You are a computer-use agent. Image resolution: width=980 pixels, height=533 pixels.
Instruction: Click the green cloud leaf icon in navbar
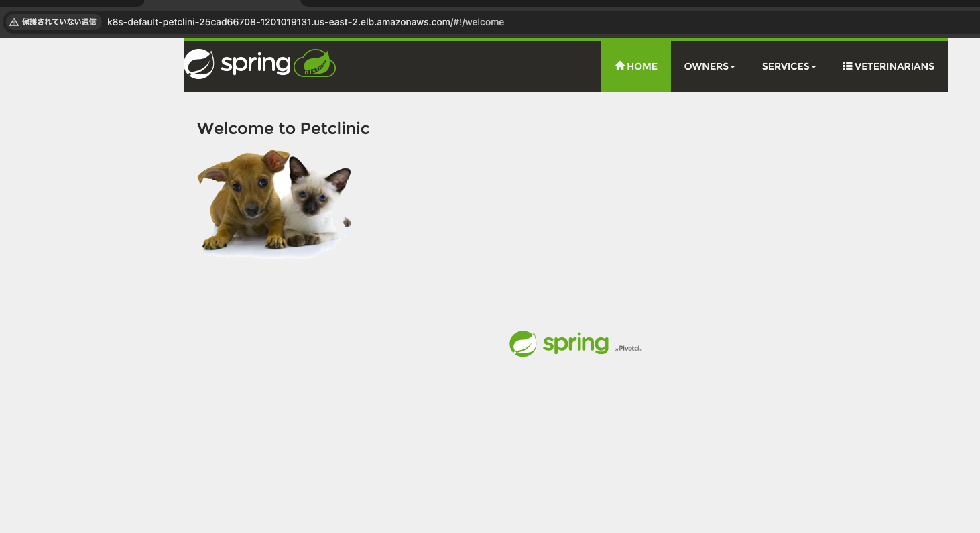click(315, 64)
